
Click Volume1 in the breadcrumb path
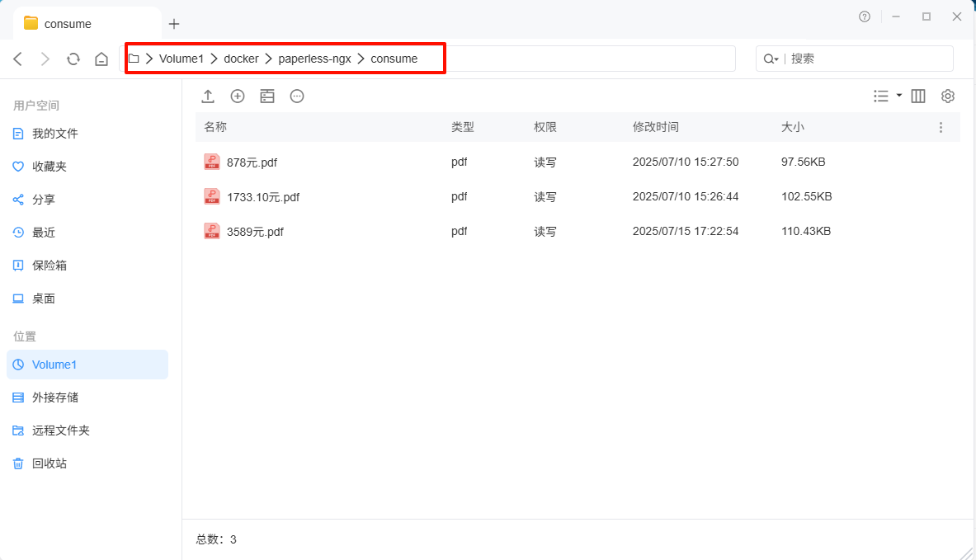(182, 59)
